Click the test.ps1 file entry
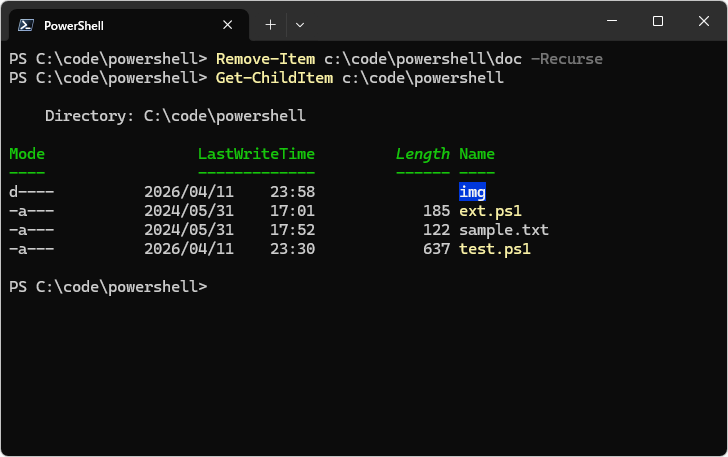Screen dimensions: 728x457 [494, 249]
